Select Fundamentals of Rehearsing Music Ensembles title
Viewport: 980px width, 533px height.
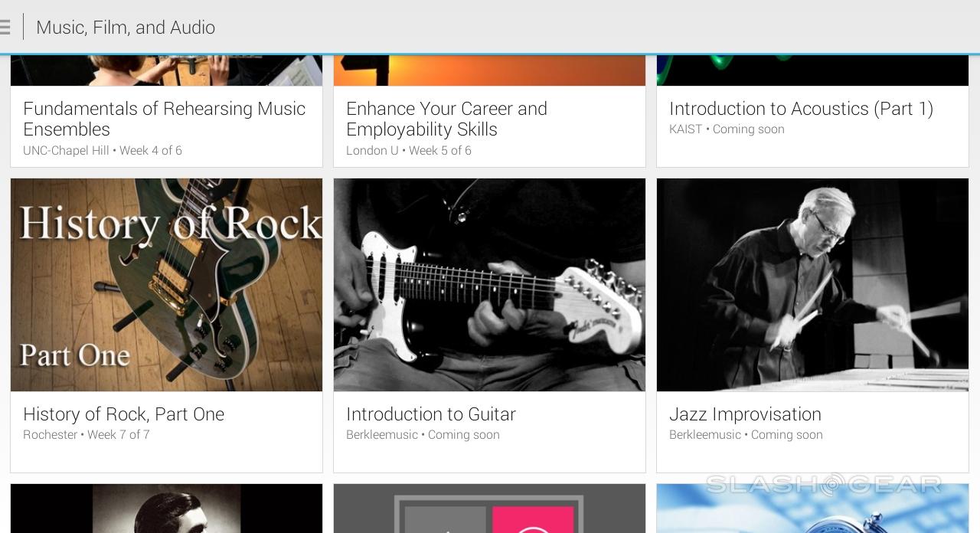tap(164, 119)
